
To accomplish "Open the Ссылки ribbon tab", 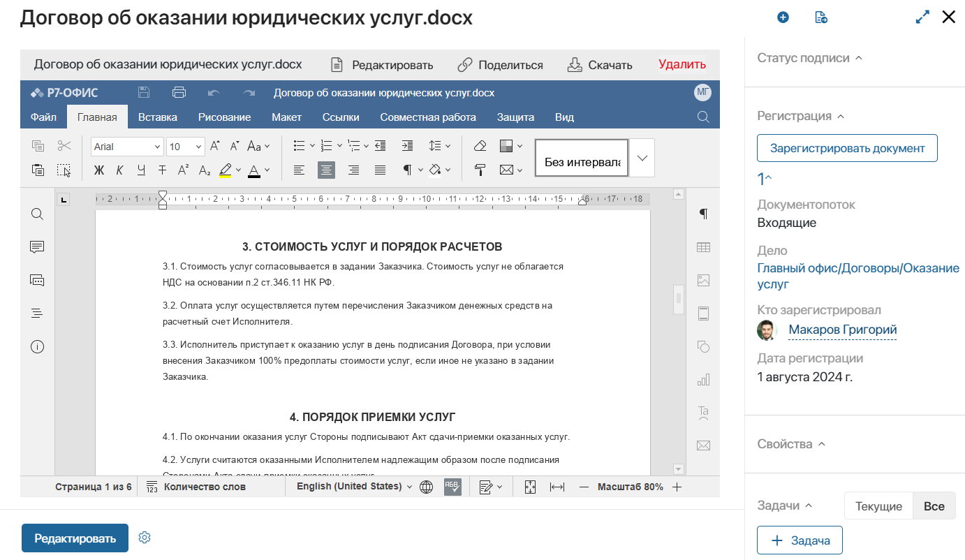I will coord(341,117).
